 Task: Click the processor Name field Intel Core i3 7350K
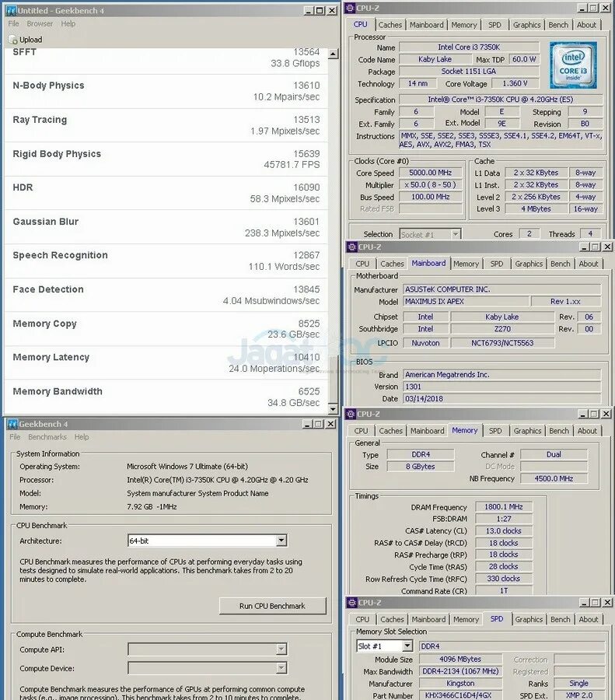pyautogui.click(x=469, y=47)
